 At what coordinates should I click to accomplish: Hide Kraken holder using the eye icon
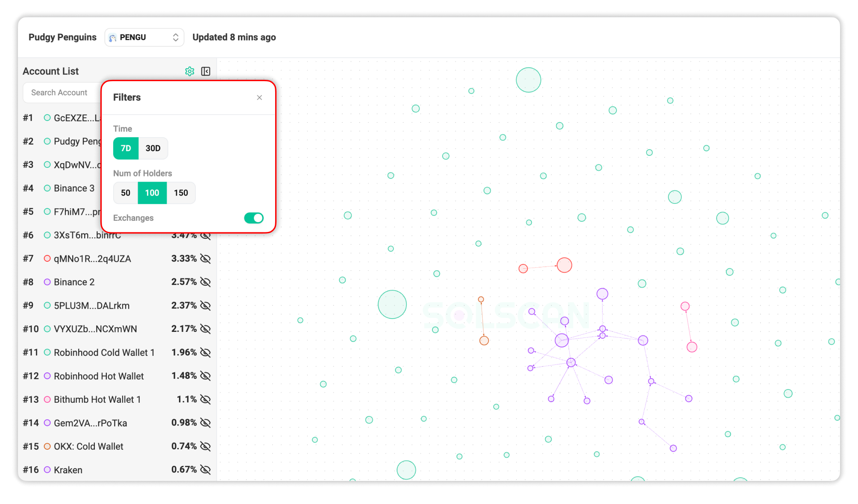click(x=205, y=469)
